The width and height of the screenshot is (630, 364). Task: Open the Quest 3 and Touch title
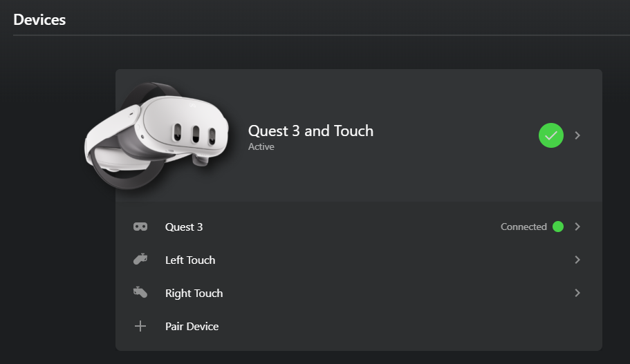pos(311,131)
